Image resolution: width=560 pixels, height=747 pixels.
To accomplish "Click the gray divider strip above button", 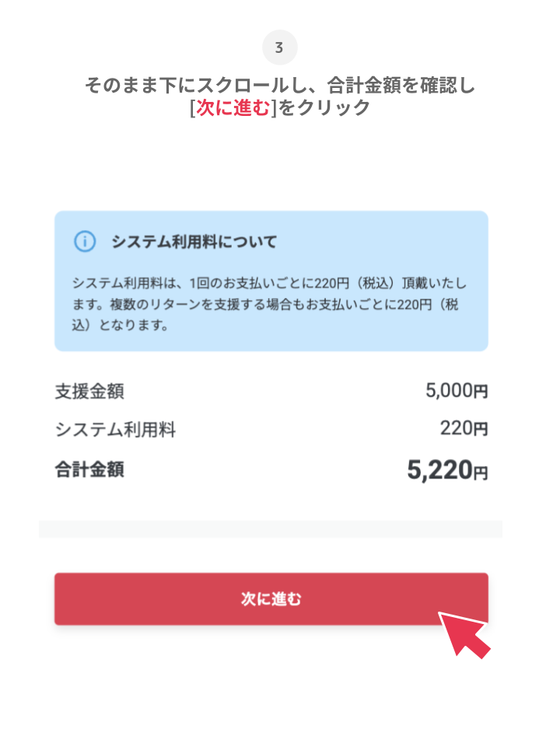I will tap(271, 529).
